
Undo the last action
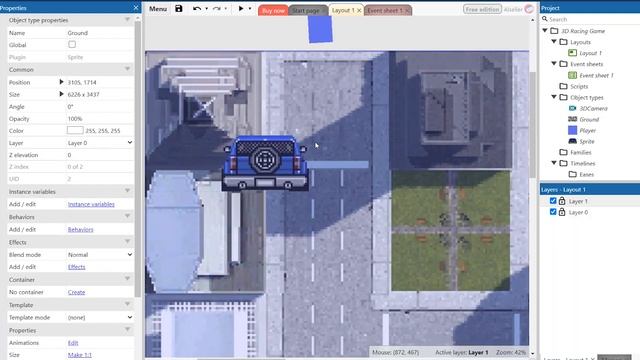pos(197,9)
